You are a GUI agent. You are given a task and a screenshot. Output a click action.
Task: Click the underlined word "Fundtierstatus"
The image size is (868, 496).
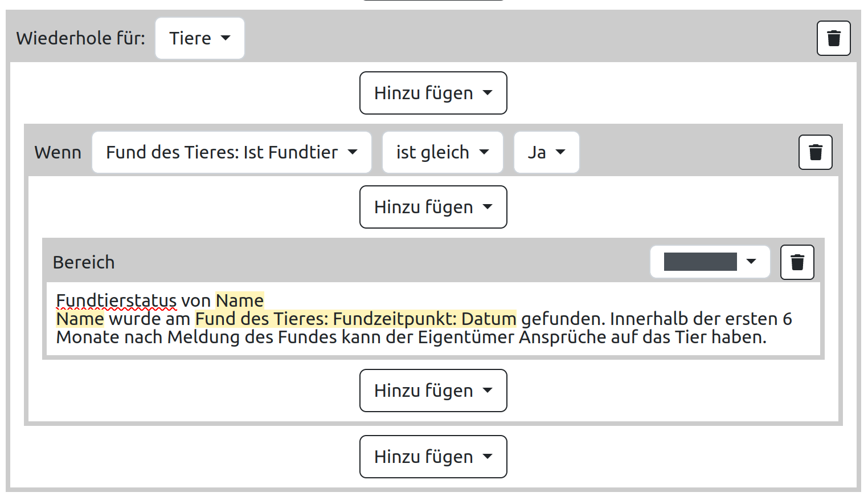116,300
